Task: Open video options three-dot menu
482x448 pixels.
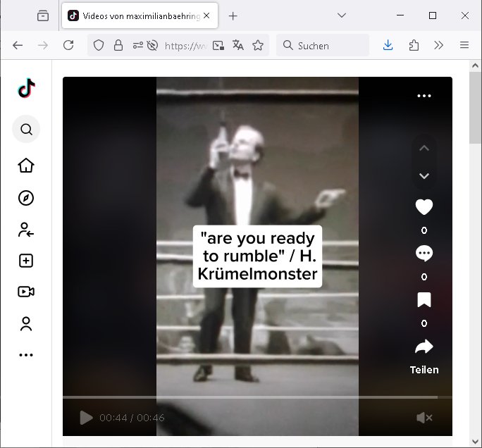Action: (424, 96)
